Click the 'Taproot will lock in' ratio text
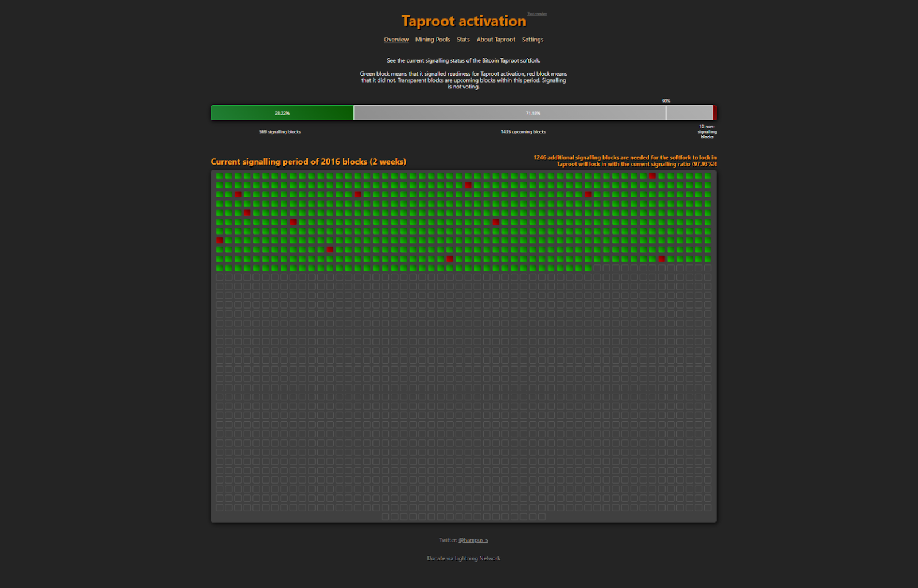 (636, 164)
